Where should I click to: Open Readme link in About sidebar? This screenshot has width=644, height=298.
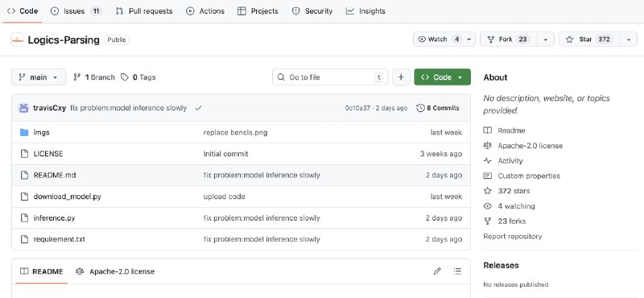[x=505, y=130]
